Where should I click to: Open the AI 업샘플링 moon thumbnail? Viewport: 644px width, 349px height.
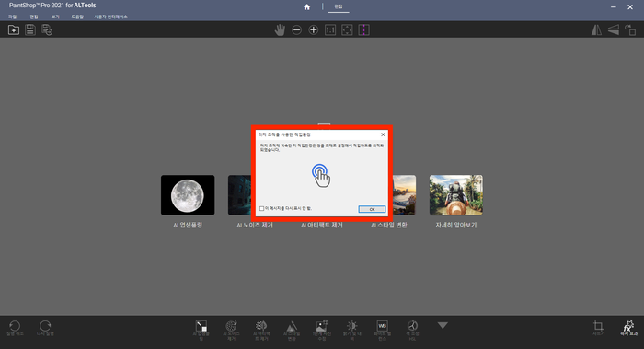[x=188, y=195]
